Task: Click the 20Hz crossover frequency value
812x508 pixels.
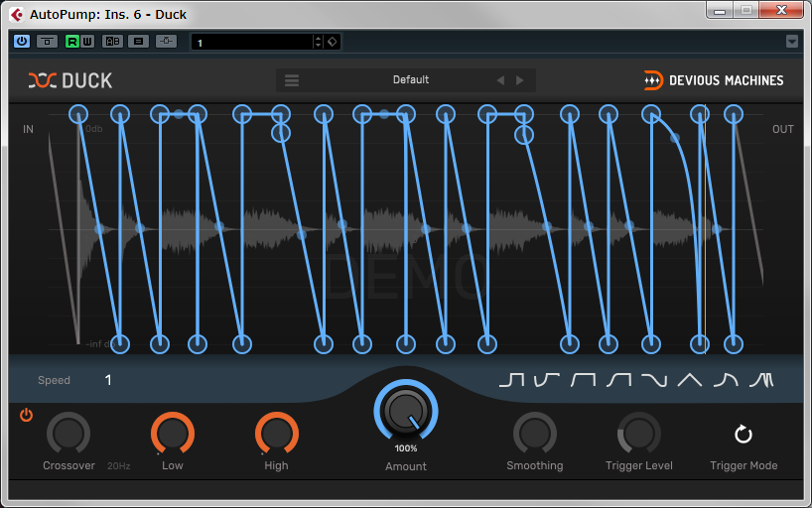Action: click(x=118, y=466)
